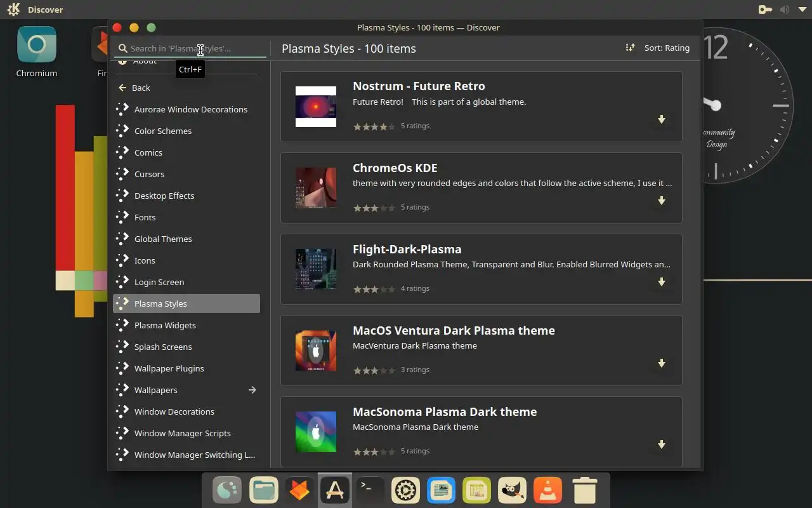Screen dimensions: 812x508
Task: Install MacSonoma Plasma Dark theme
Action: (661, 444)
